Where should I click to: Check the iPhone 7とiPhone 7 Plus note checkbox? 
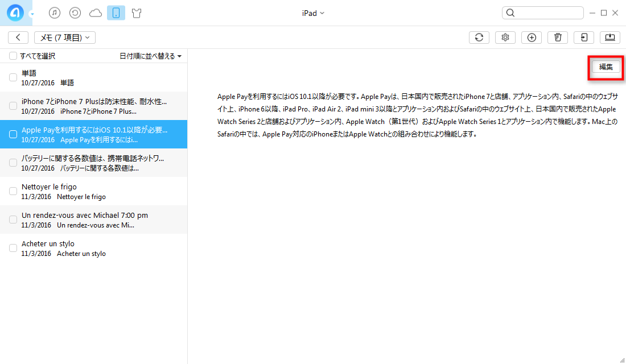click(13, 106)
